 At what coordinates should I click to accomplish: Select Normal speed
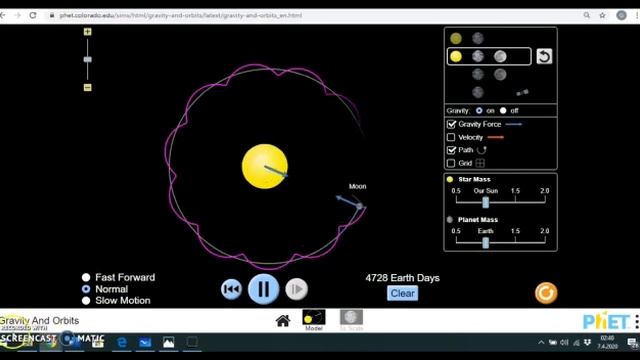[86, 289]
